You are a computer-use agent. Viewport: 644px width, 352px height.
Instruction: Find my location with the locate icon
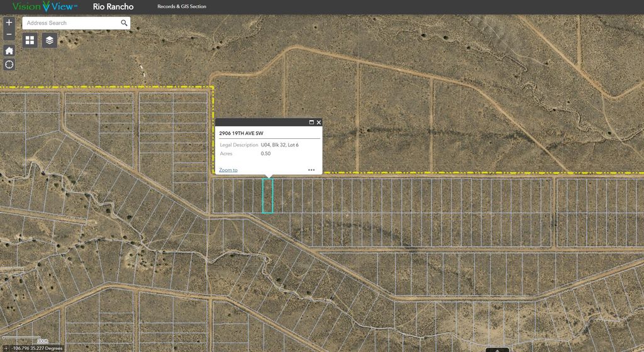coord(9,64)
